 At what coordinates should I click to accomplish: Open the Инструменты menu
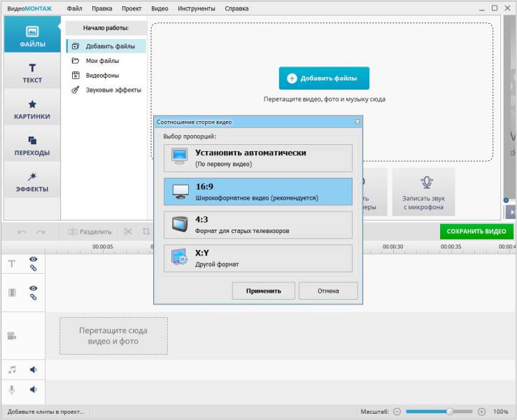pyautogui.click(x=196, y=8)
